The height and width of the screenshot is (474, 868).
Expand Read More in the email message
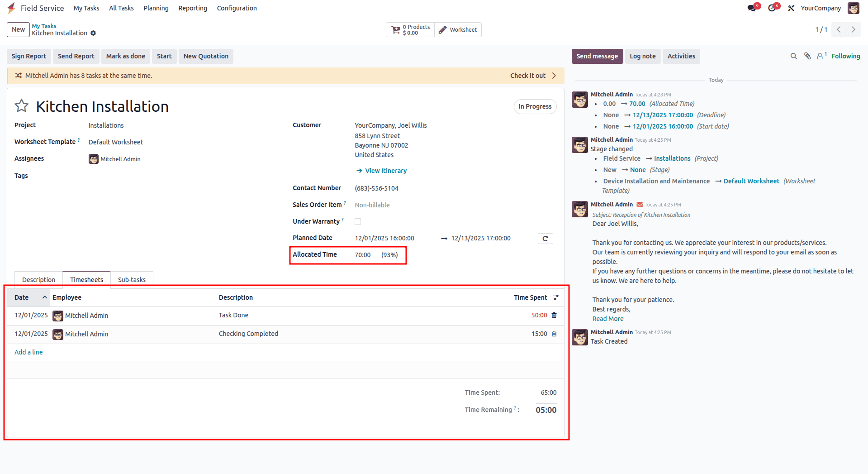coord(607,319)
